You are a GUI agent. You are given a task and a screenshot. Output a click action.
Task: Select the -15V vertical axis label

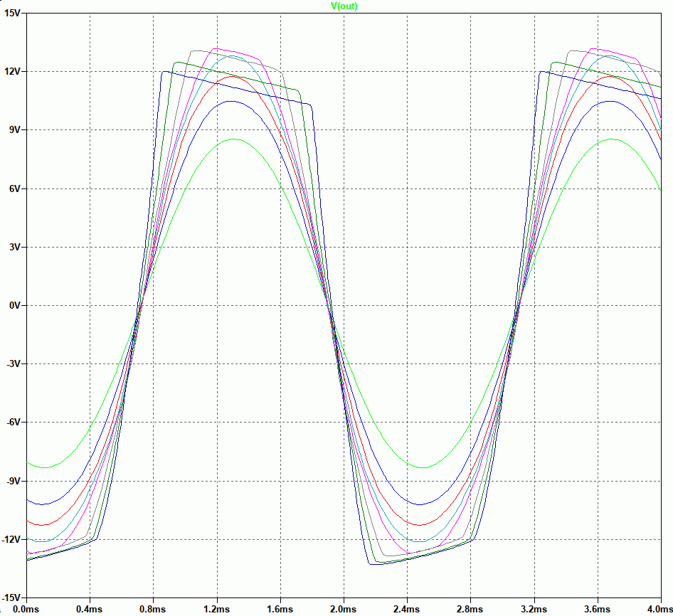[x=12, y=598]
